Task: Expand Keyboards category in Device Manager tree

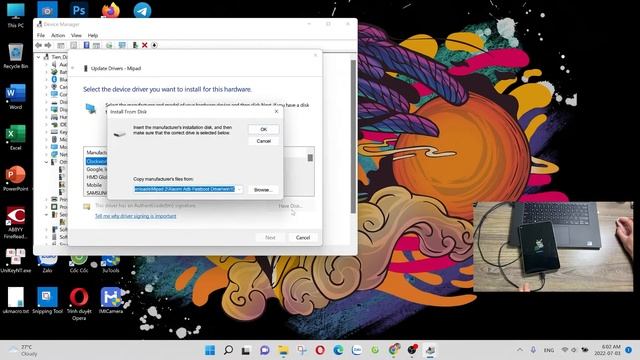Action: tap(47, 132)
